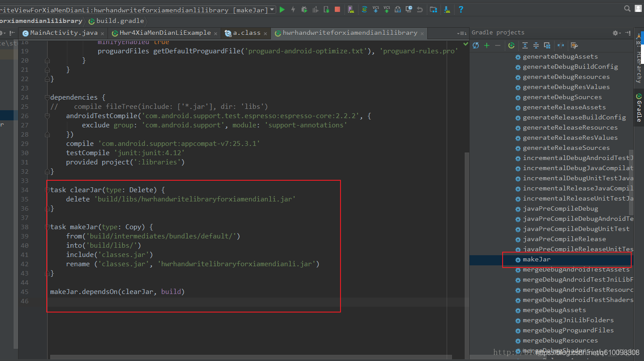Open the Device File Explorer folder icon
644x361 pixels.
[433, 9]
